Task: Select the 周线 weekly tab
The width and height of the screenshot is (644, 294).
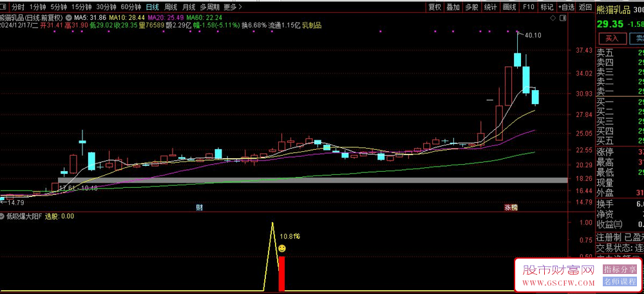Action: tap(171, 7)
